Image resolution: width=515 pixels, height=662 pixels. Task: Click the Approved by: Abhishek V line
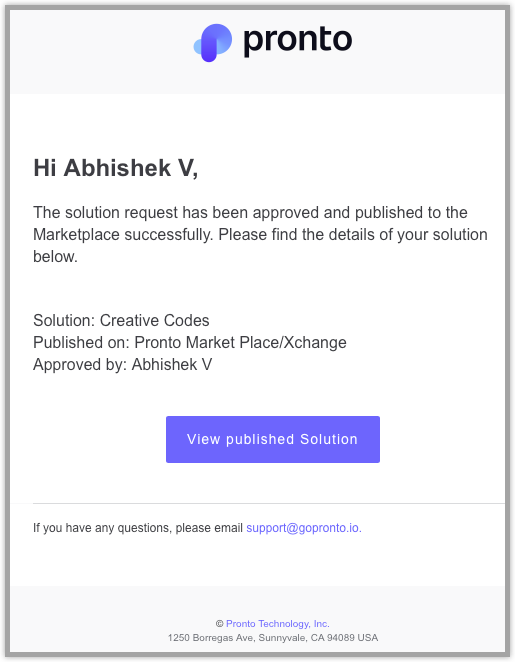(x=122, y=364)
